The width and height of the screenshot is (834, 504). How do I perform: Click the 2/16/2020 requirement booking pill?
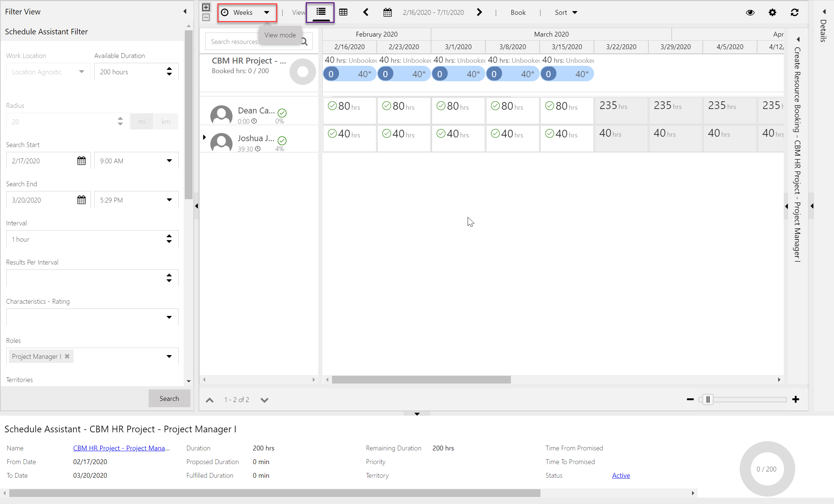tap(350, 74)
